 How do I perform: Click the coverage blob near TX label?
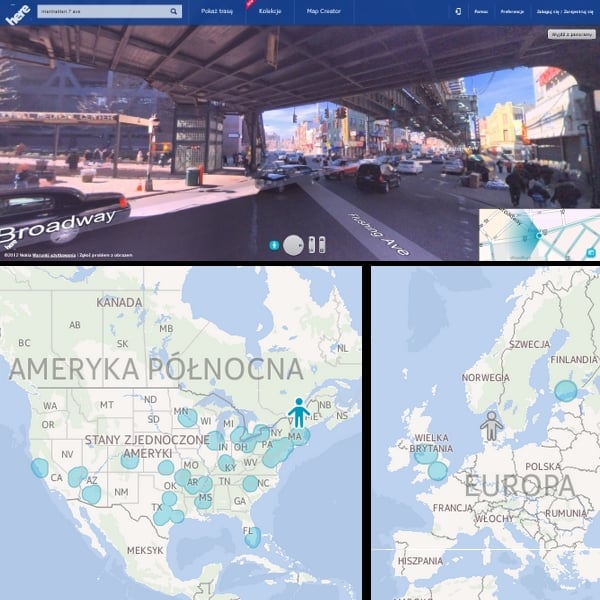(168, 511)
